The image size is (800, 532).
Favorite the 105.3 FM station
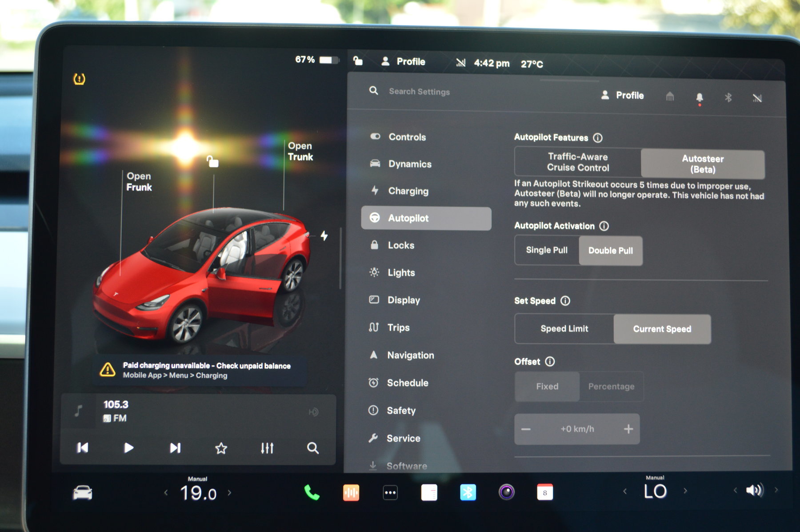coord(221,448)
